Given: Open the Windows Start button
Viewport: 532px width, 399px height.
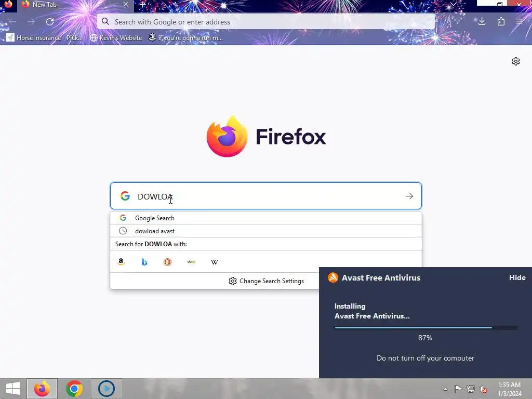Looking at the screenshot, I should click(x=13, y=389).
